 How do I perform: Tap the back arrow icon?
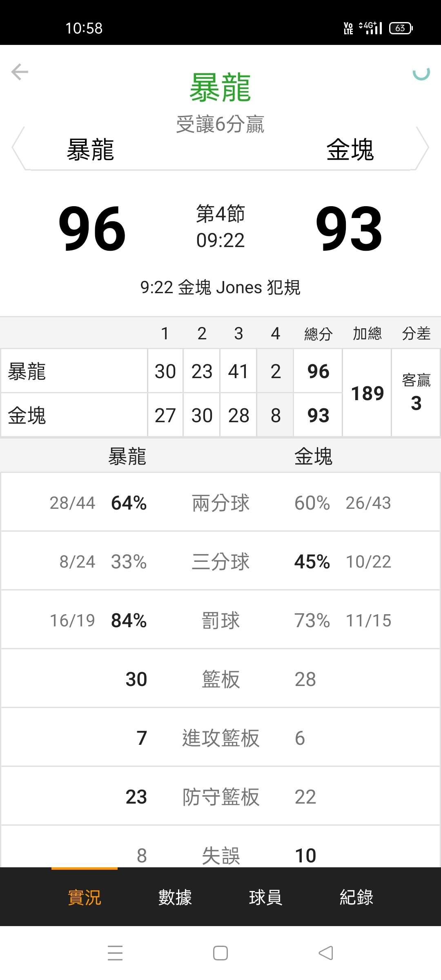coord(20,72)
